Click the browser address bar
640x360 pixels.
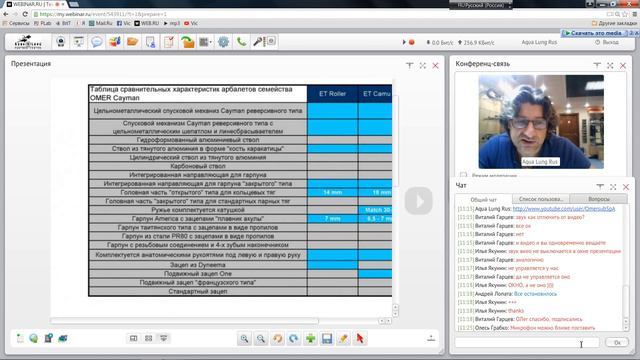click(318, 14)
